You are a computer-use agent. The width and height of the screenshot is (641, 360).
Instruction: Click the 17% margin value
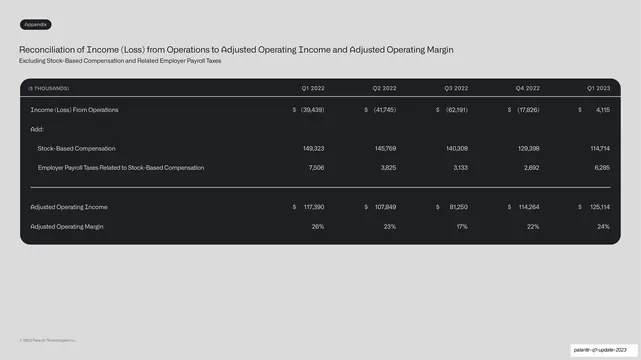462,227
